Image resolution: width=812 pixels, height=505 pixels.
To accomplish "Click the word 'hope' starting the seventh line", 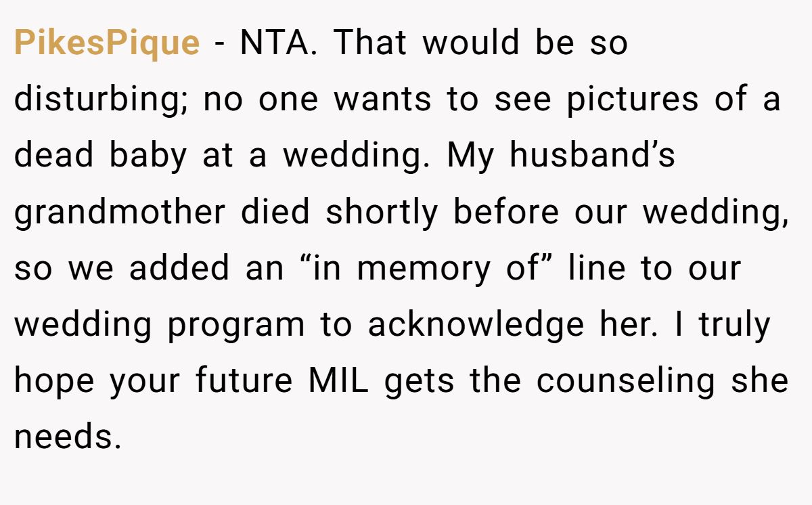I will (55, 382).
